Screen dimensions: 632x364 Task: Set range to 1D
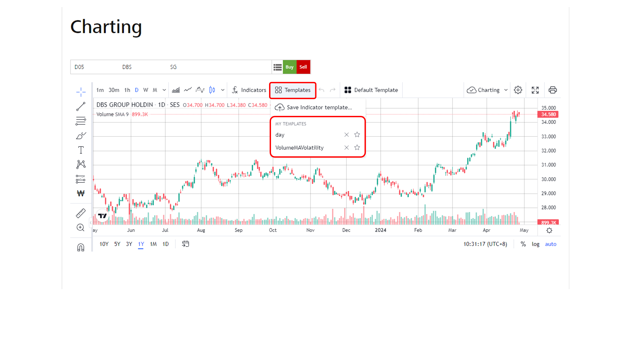click(x=166, y=244)
